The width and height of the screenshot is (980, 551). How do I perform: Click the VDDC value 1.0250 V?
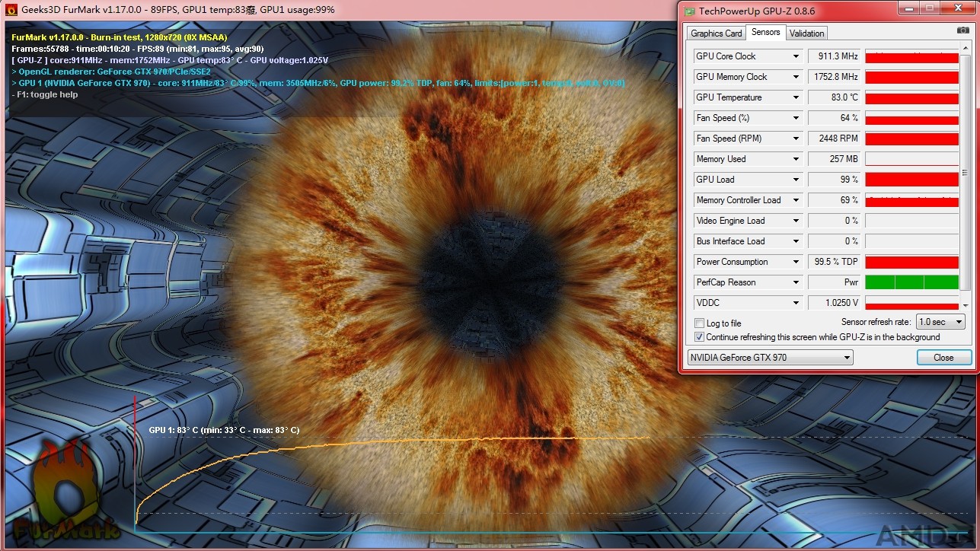point(834,303)
